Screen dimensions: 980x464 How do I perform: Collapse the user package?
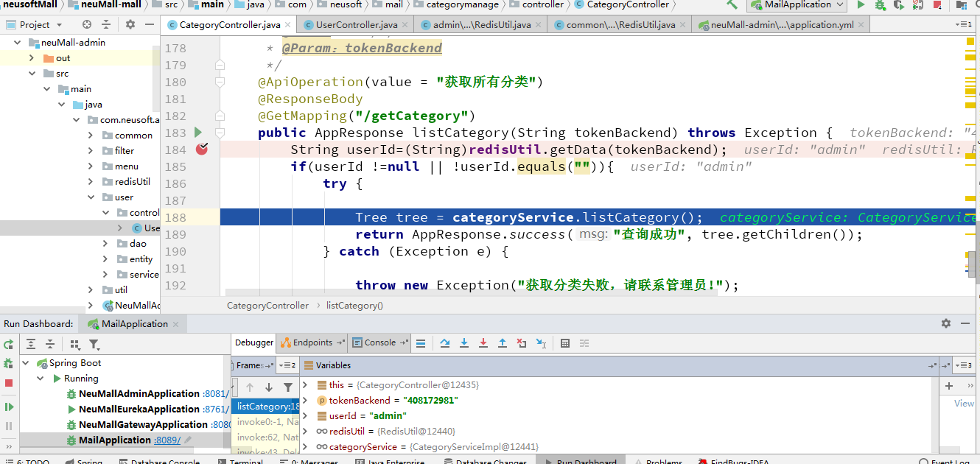tap(91, 197)
